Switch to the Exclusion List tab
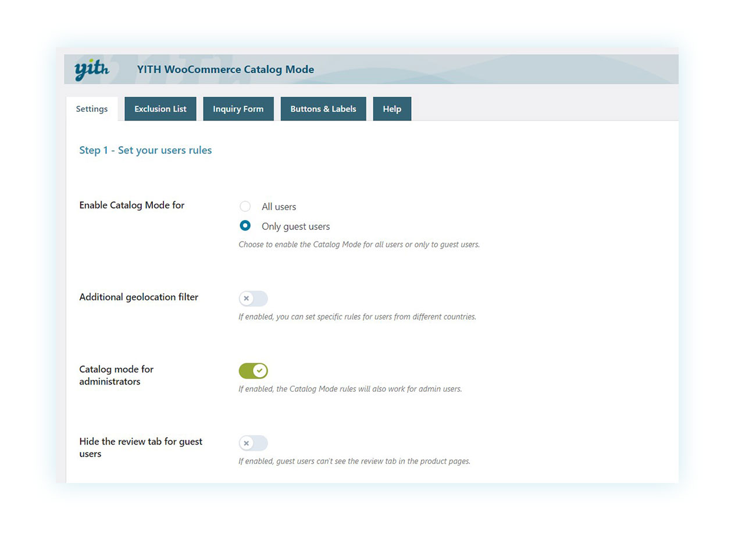 tap(161, 109)
